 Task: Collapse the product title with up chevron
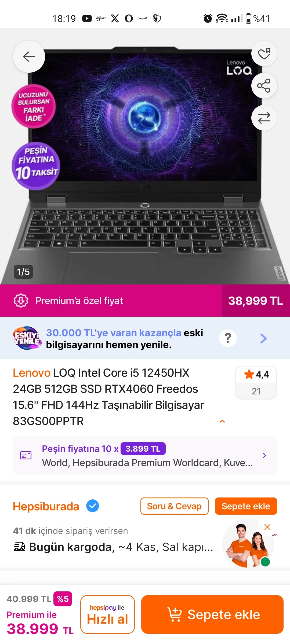pos(222,421)
